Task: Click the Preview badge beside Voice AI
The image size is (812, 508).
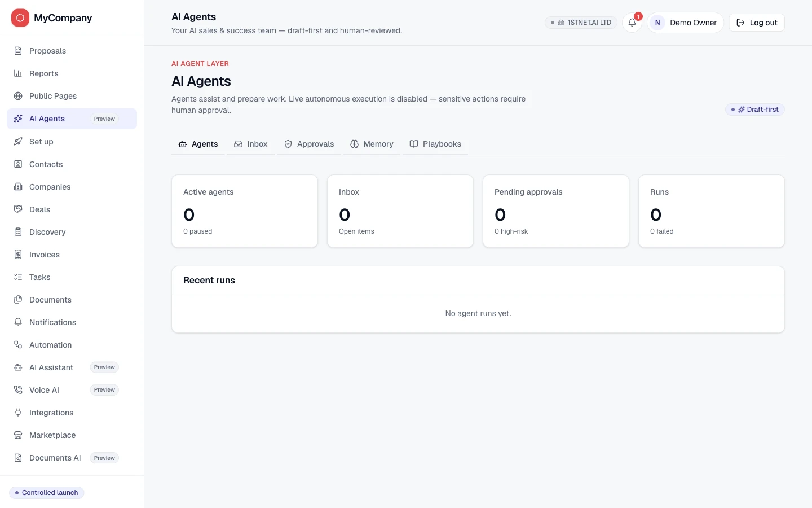Action: tap(104, 390)
